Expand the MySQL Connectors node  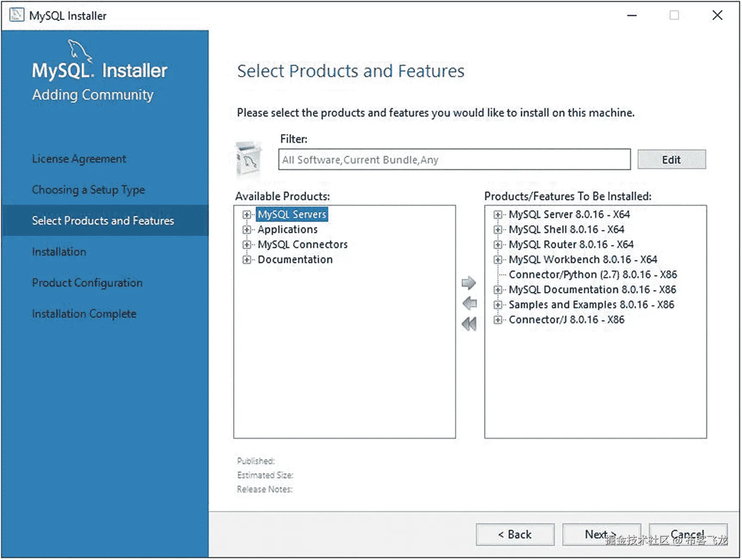click(x=246, y=245)
